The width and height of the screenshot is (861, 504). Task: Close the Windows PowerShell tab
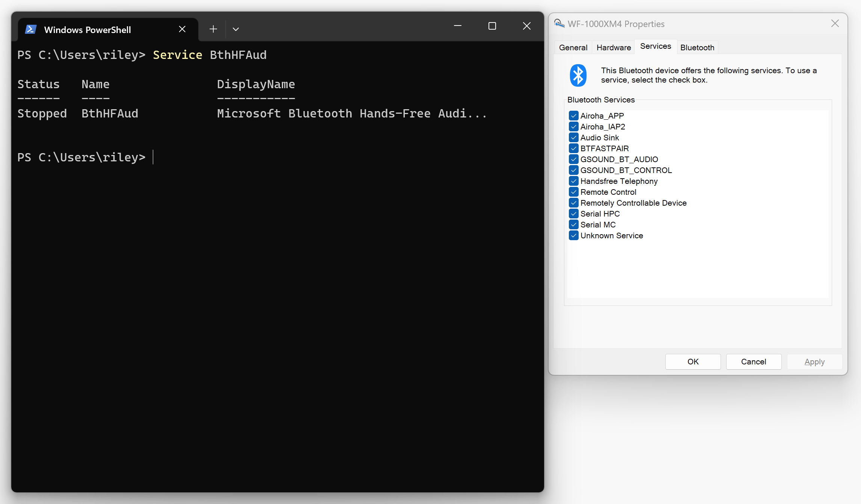[182, 29]
